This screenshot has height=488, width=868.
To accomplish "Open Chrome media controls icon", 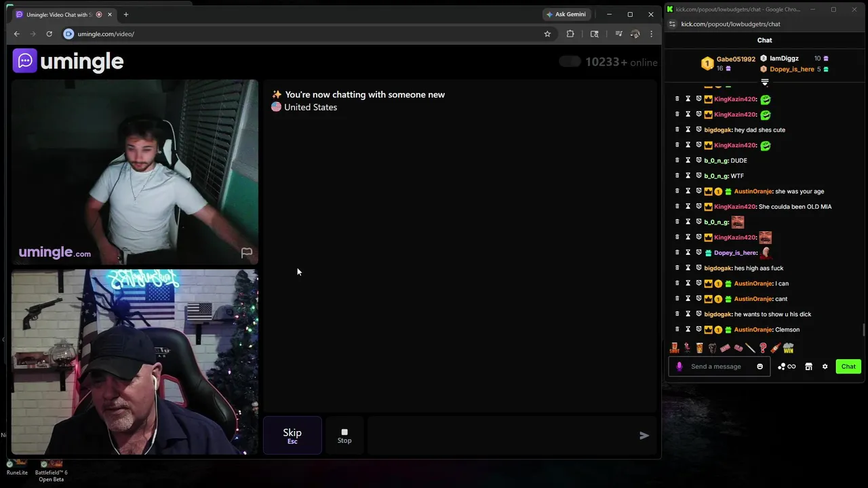I will tap(618, 34).
